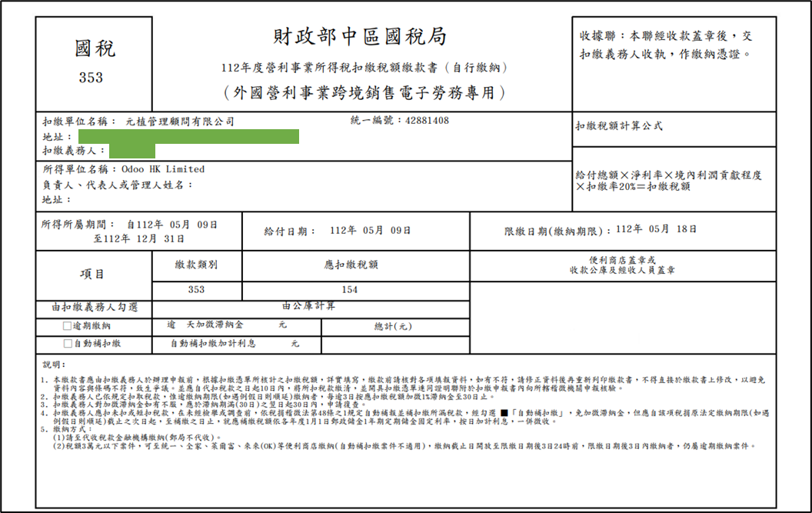Select the formula text 給付總額×淨利率×境內利潤貢獻程度
812x513 pixels.
click(668, 175)
